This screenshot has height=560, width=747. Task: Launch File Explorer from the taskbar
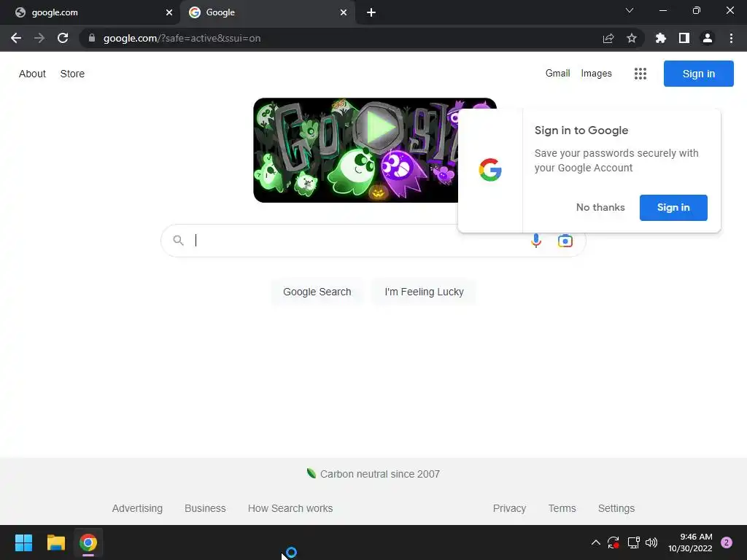pos(55,542)
